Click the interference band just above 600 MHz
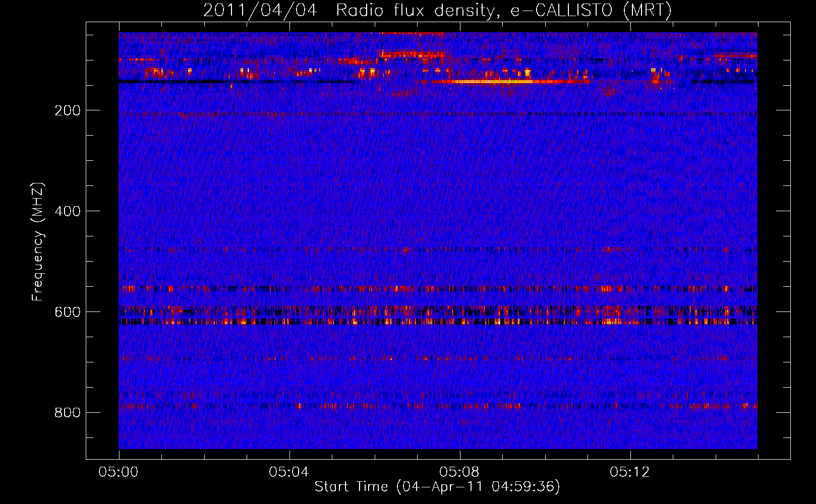816x504 pixels. coord(438,310)
